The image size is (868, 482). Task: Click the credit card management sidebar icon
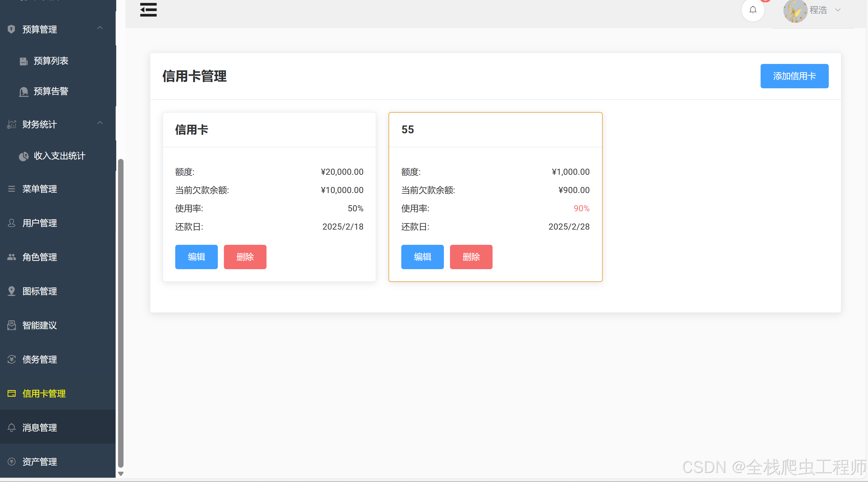[12, 393]
